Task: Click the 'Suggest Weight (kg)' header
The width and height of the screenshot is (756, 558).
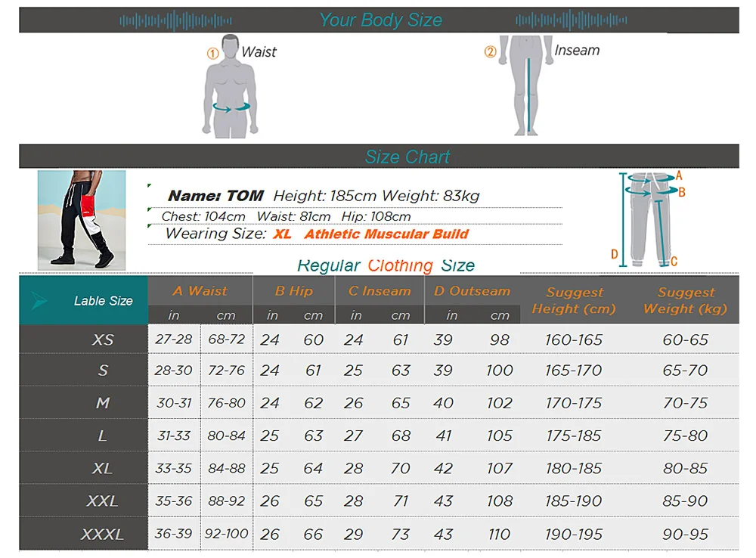Action: pos(685,300)
